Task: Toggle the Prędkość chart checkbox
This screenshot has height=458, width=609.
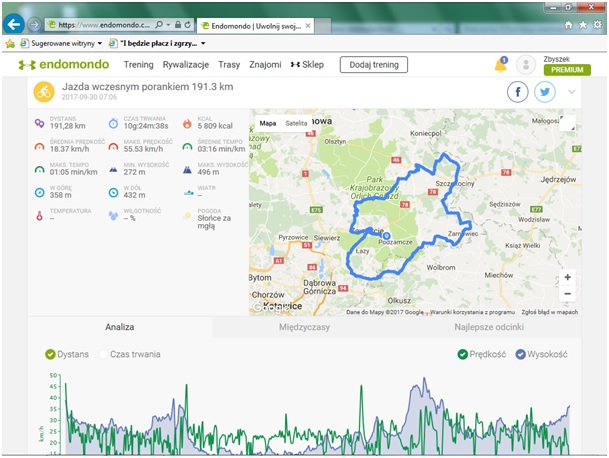Action: pyautogui.click(x=462, y=354)
